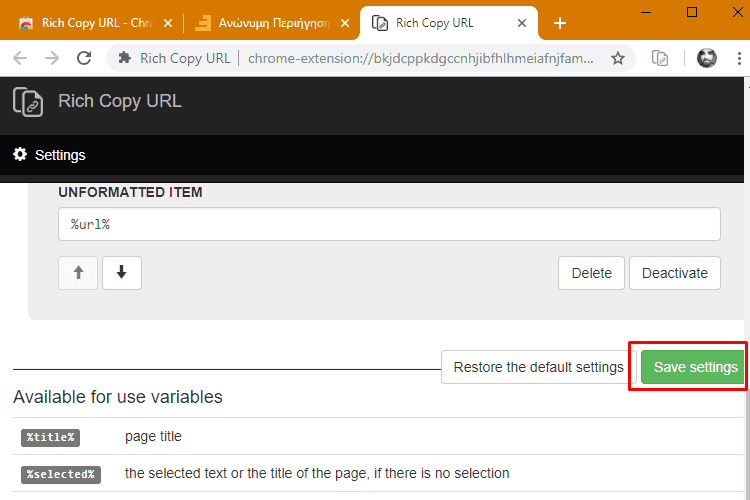Reload the current page
Viewport: 750px width, 500px height.
point(84,58)
